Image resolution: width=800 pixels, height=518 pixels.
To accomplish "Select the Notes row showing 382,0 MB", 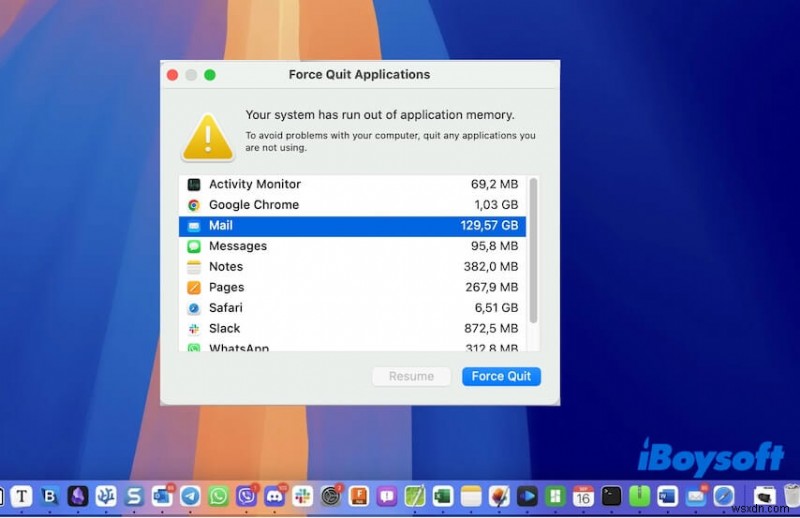I will coord(352,267).
